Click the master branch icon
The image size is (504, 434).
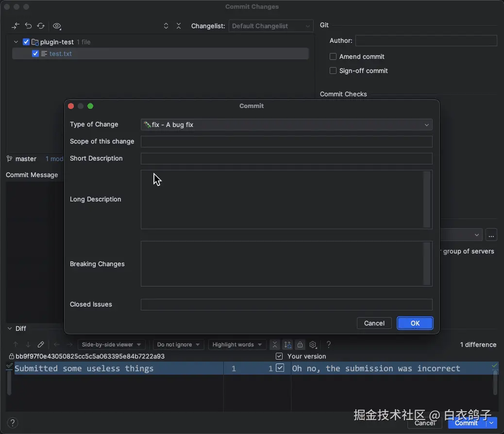tap(10, 158)
